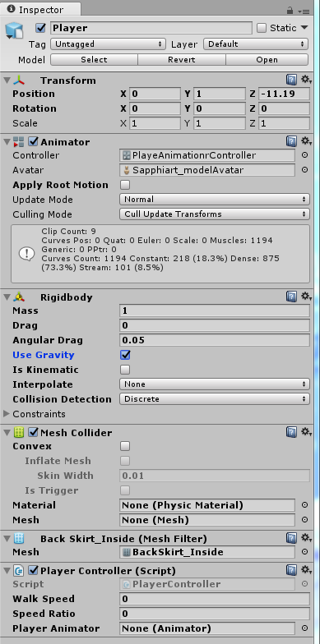
Task: Open Transform component gear menu
Action: (306, 80)
